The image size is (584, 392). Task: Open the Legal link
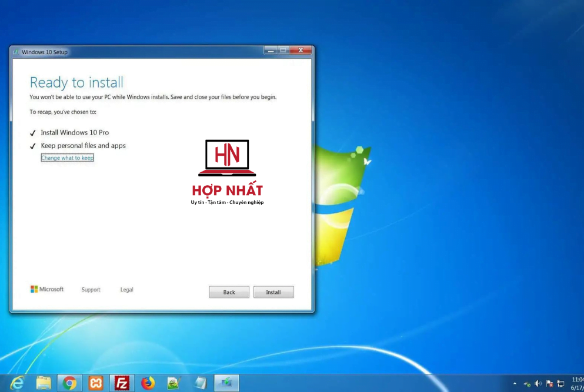coord(126,290)
